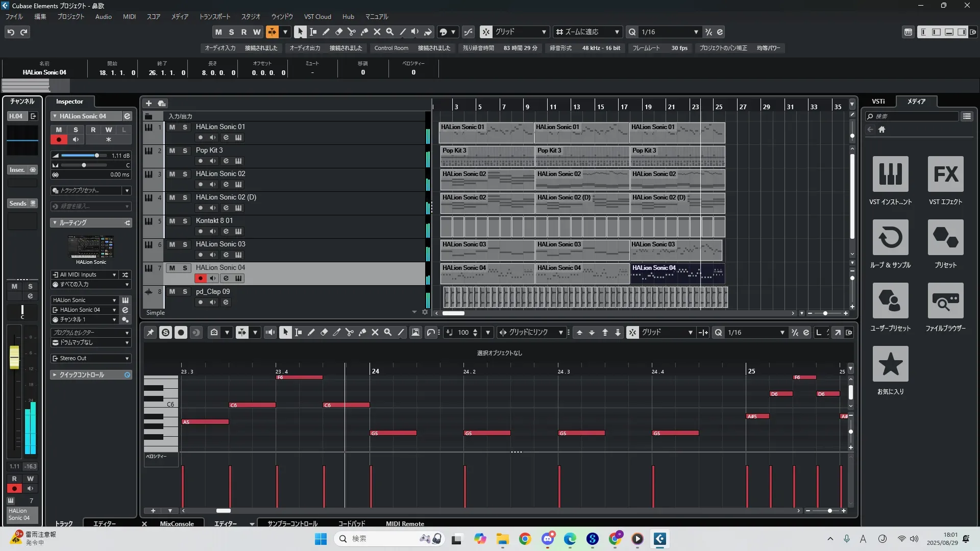Expand the Quick Controls inspector section
This screenshot has height=551, width=980.
click(x=55, y=374)
